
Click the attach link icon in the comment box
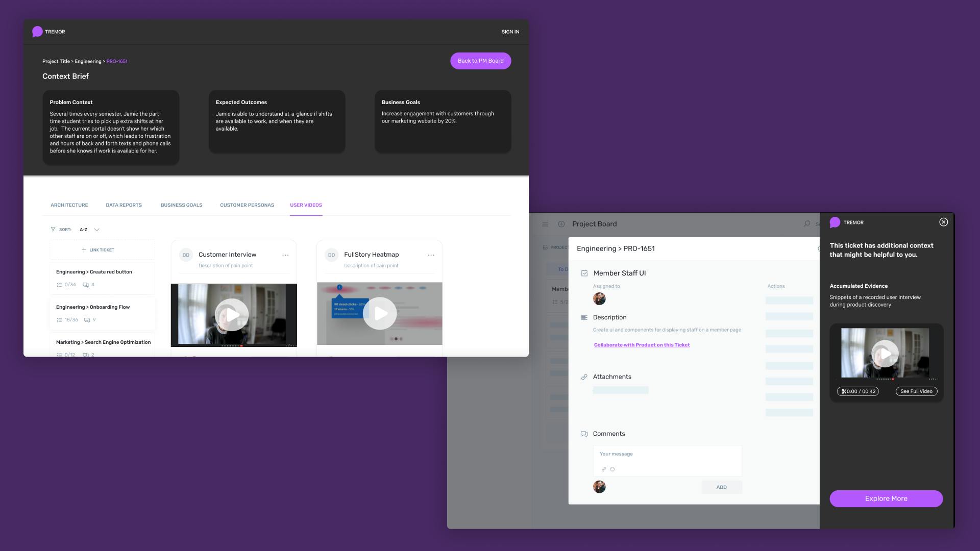(x=604, y=469)
